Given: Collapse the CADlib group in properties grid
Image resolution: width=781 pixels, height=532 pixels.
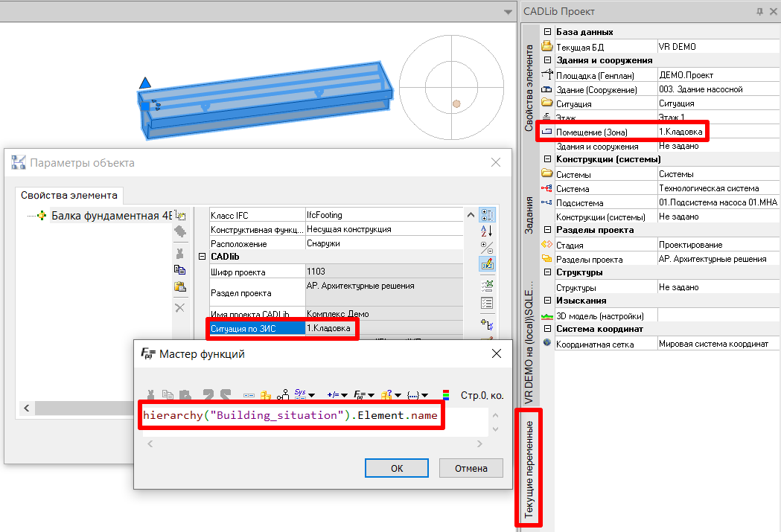Looking at the screenshot, I should click(x=202, y=257).
